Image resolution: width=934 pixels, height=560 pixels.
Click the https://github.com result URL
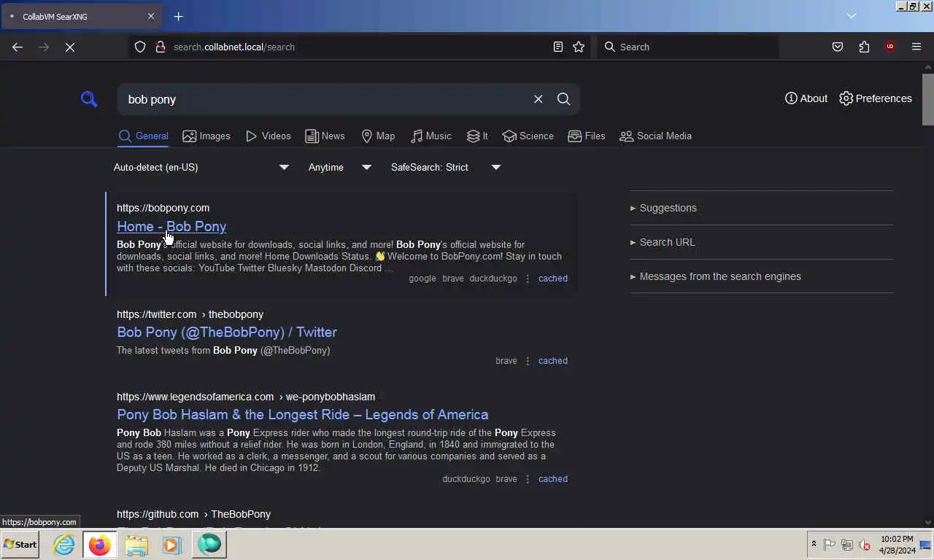point(193,514)
